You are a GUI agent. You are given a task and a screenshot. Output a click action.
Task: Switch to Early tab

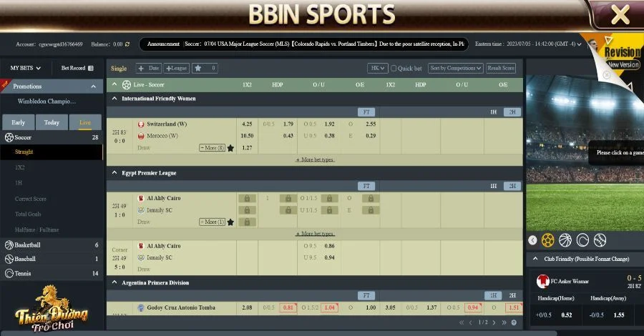(18, 122)
